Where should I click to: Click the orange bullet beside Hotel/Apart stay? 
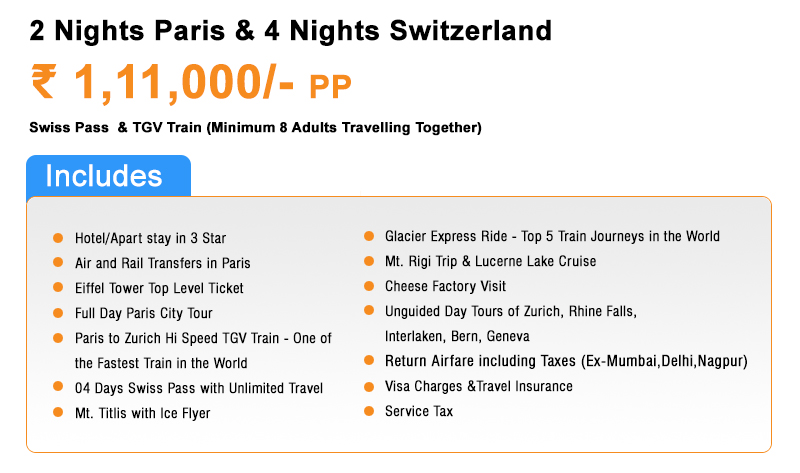[x=58, y=238]
